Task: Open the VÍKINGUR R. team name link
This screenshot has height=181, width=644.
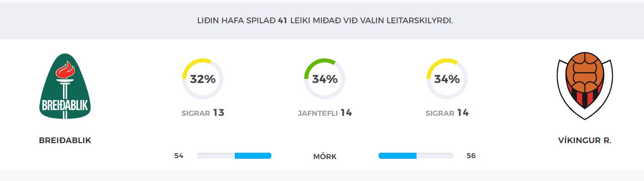Action: point(585,140)
